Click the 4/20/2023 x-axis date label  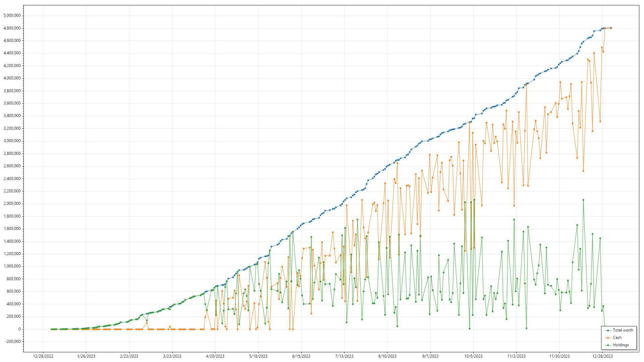click(215, 356)
